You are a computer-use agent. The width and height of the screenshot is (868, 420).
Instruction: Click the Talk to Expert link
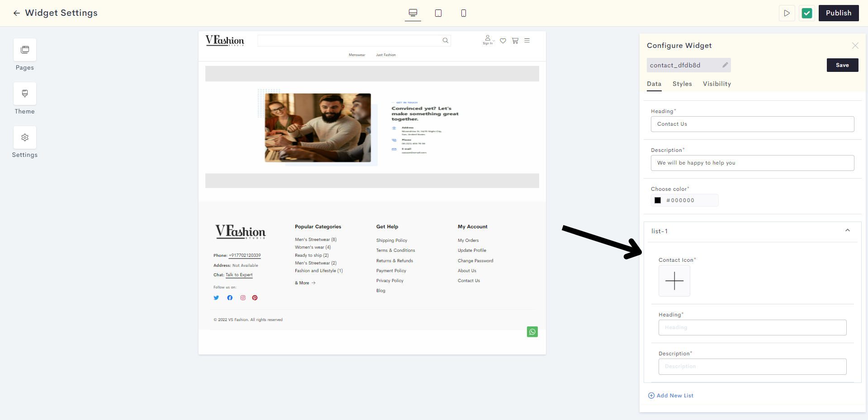click(x=239, y=275)
